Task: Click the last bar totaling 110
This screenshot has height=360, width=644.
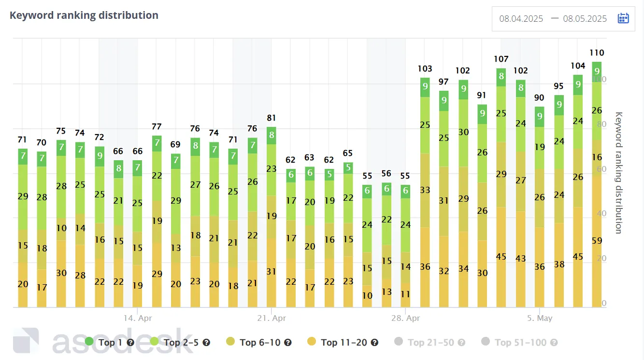Action: (597, 184)
